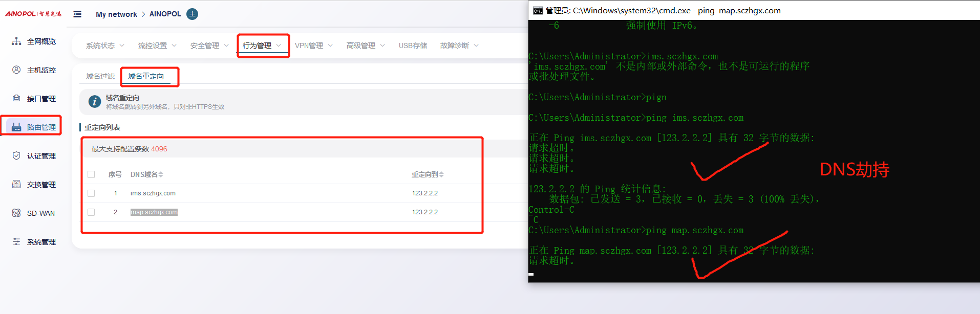Open SD-WAN sidebar icon

[x=16, y=213]
